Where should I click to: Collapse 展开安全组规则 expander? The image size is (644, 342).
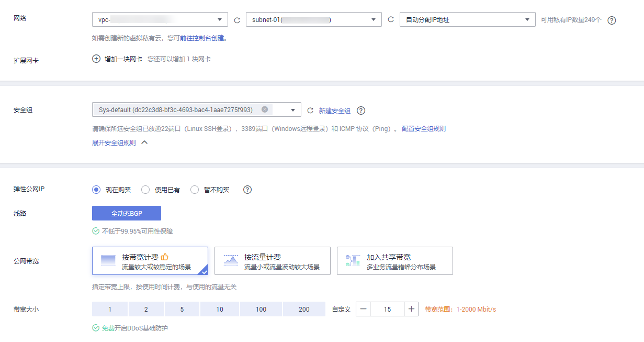coord(120,142)
